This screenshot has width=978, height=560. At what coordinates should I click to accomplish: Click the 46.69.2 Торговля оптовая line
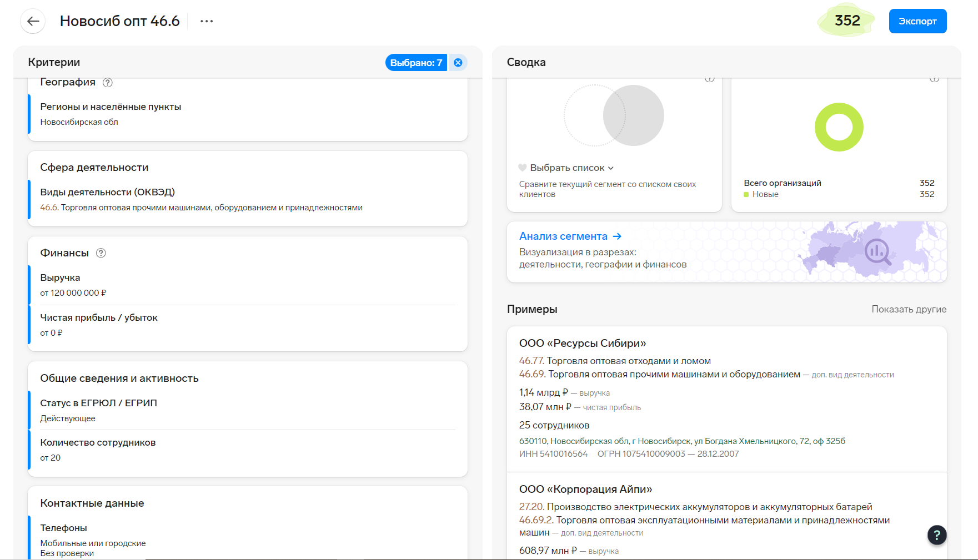point(704,526)
